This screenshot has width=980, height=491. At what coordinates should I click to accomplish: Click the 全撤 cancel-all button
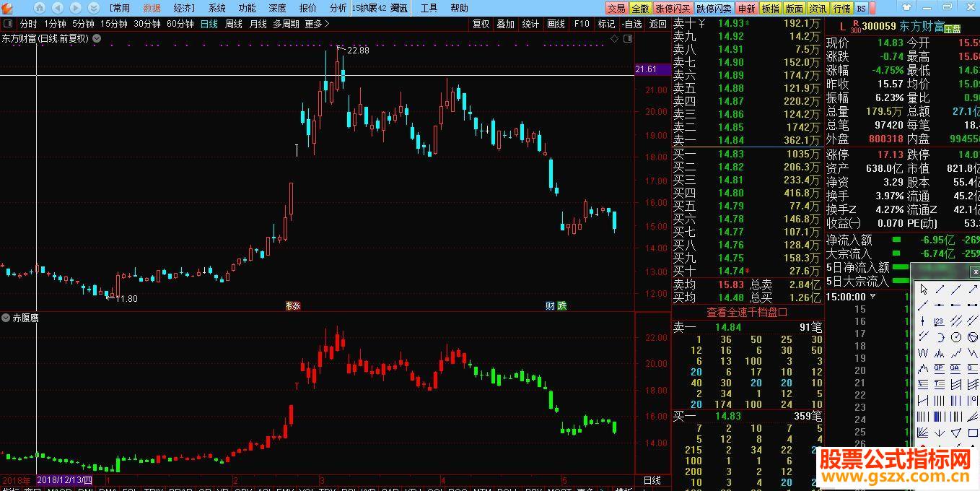(640, 9)
